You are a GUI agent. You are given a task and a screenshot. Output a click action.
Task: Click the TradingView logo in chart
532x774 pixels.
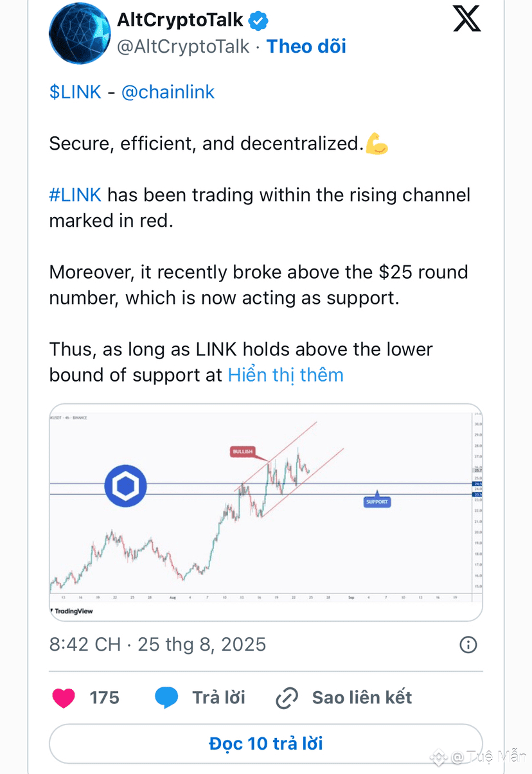pyautogui.click(x=72, y=611)
